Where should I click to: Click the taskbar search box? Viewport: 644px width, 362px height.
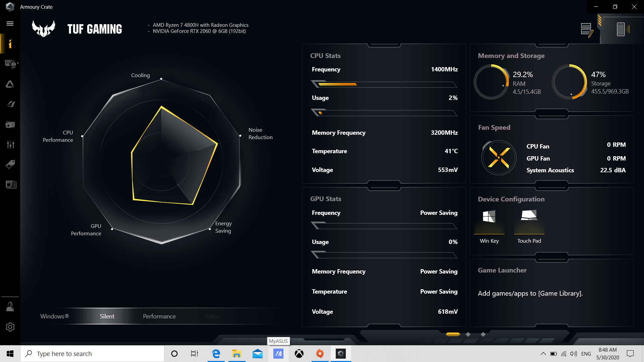92,354
